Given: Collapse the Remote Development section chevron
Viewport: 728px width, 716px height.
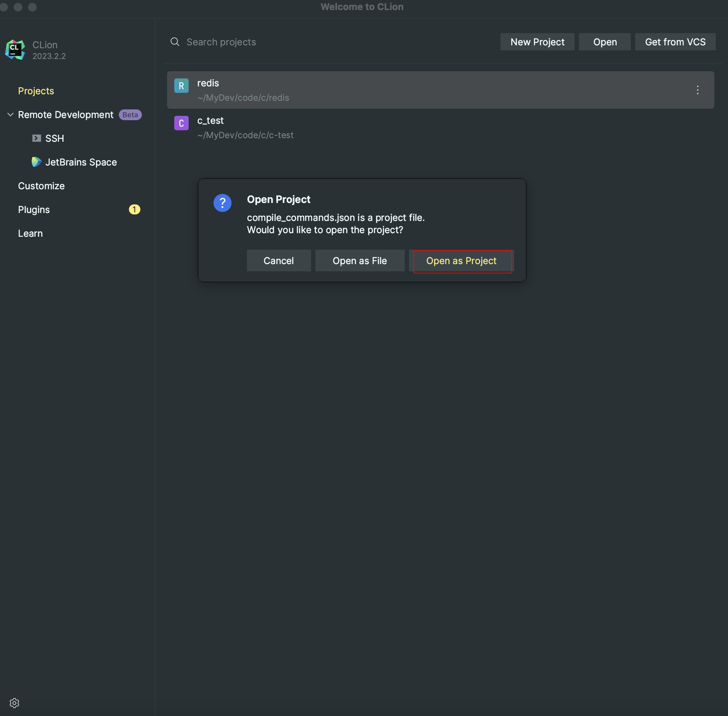Looking at the screenshot, I should (x=10, y=114).
